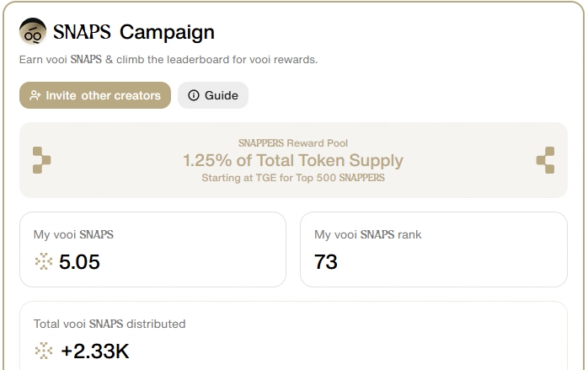Click the SNAPS Campaign avatar logo
Screen dimensions: 588x370
[33, 31]
